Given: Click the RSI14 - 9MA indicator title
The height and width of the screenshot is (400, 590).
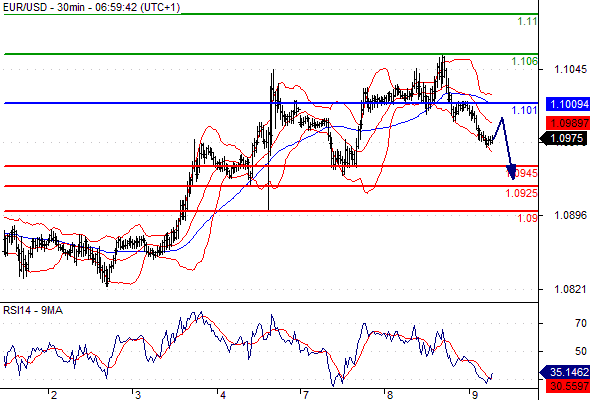Looking at the screenshot, I should tap(33, 310).
